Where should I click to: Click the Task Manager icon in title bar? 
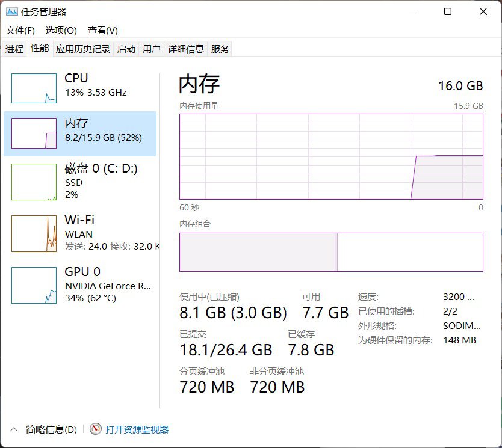click(x=13, y=11)
